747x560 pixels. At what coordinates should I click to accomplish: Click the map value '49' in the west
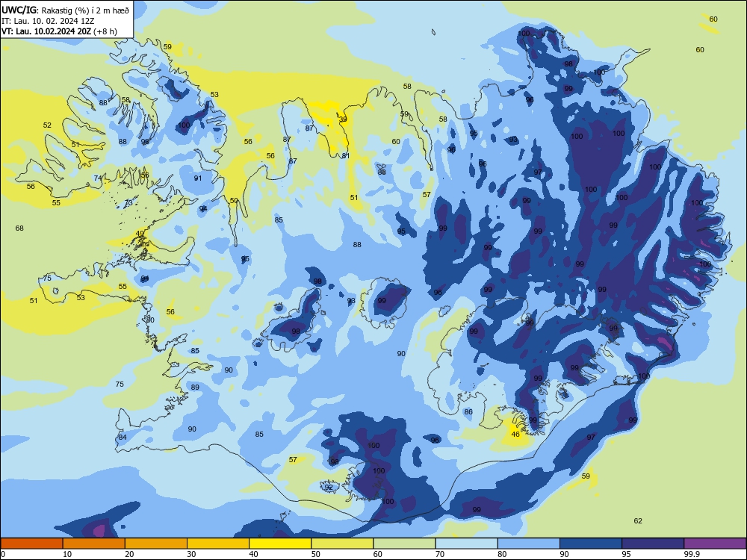pyautogui.click(x=140, y=233)
